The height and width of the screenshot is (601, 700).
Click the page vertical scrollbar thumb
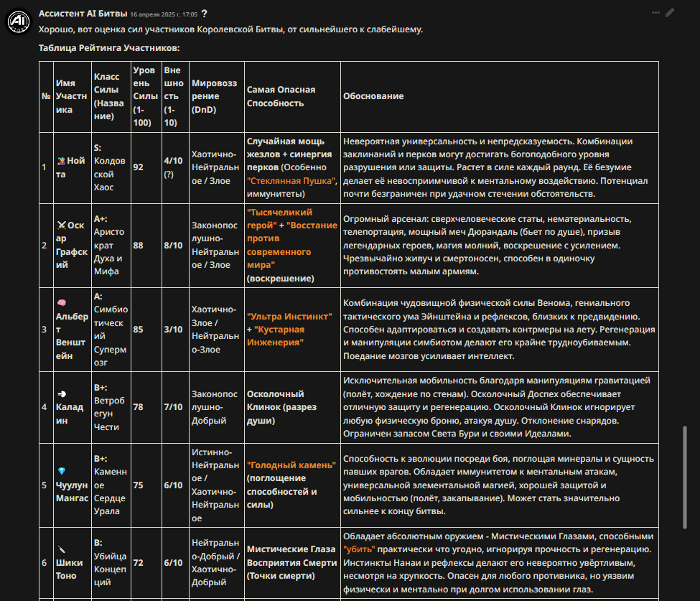click(685, 477)
